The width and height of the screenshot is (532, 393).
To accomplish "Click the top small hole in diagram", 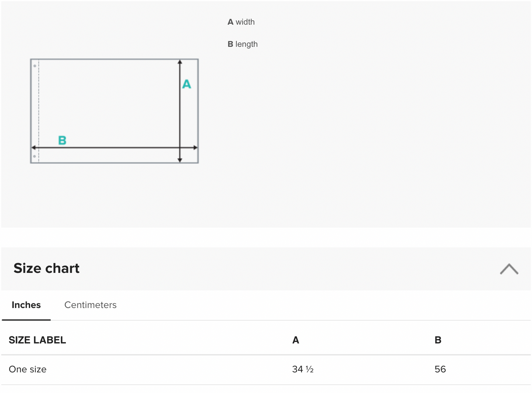I will (35, 66).
